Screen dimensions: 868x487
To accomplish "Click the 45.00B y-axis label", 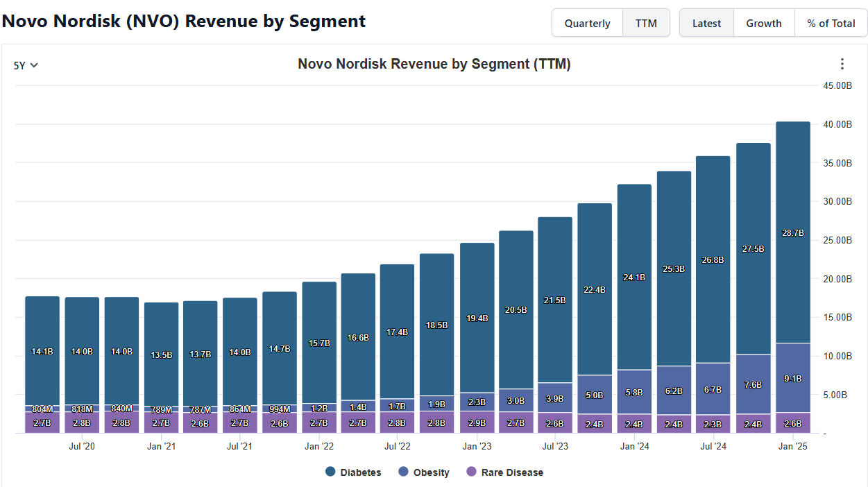I will pos(837,85).
